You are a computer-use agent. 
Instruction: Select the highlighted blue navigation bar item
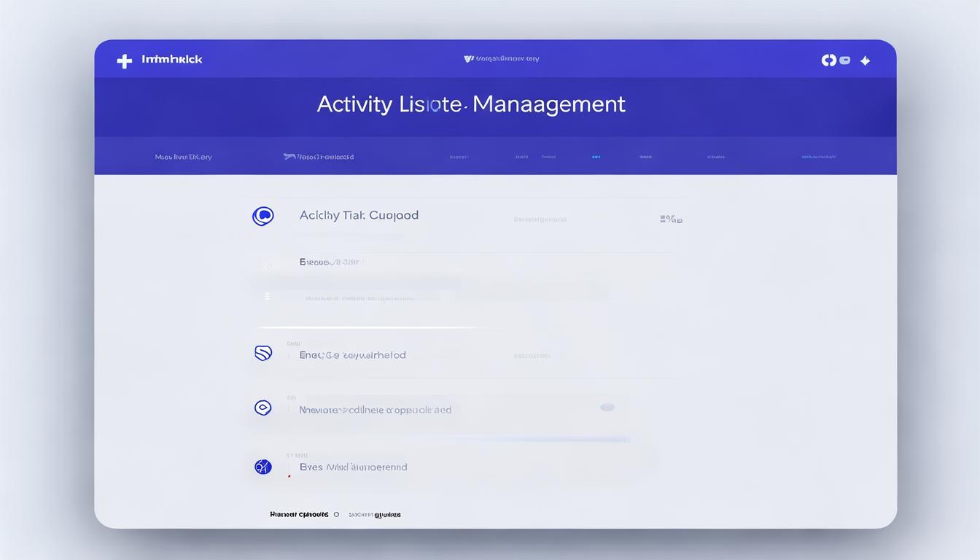596,157
